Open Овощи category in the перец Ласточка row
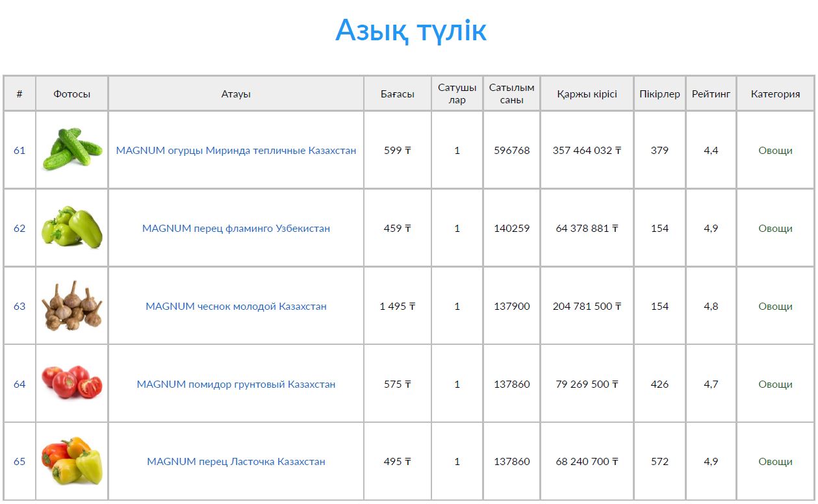This screenshot has height=504, width=818. tap(775, 461)
